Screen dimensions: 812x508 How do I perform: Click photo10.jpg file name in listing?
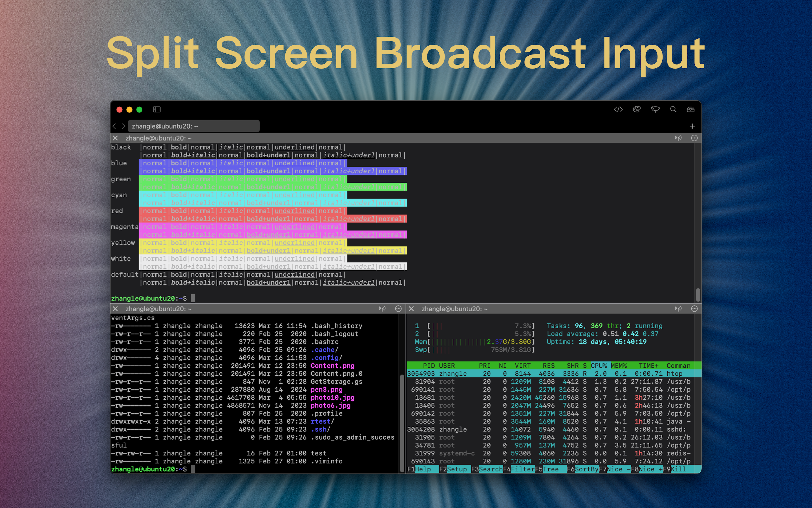(x=332, y=397)
